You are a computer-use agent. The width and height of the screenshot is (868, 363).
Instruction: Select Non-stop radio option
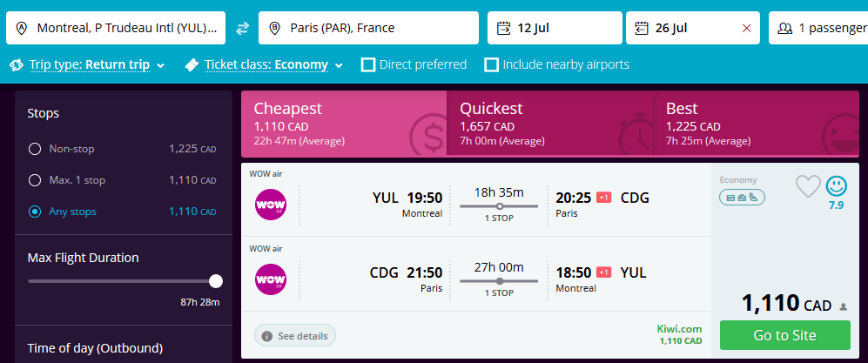click(35, 149)
